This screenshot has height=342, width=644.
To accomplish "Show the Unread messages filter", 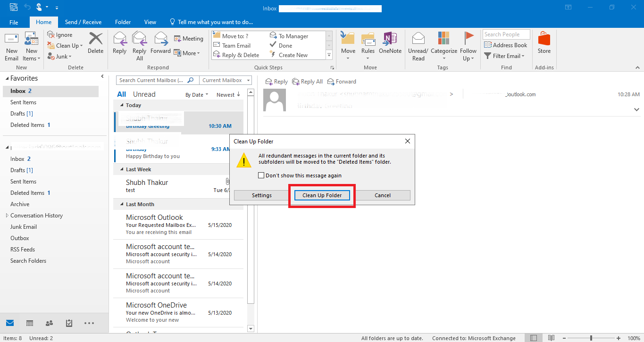I will pyautogui.click(x=144, y=94).
